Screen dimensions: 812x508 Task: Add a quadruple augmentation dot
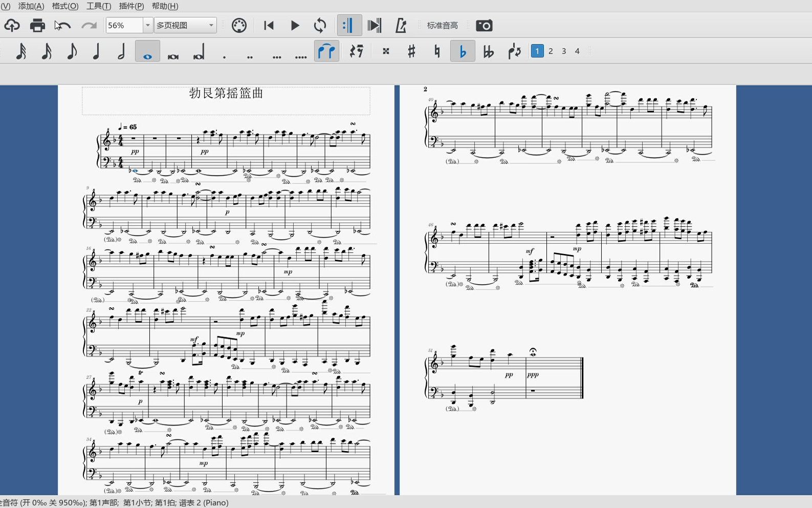pyautogui.click(x=301, y=57)
